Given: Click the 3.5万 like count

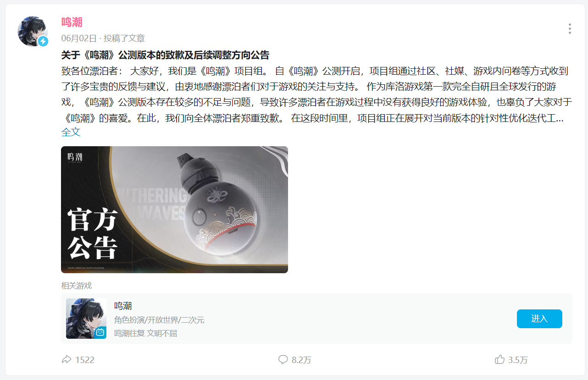Looking at the screenshot, I should [x=518, y=360].
